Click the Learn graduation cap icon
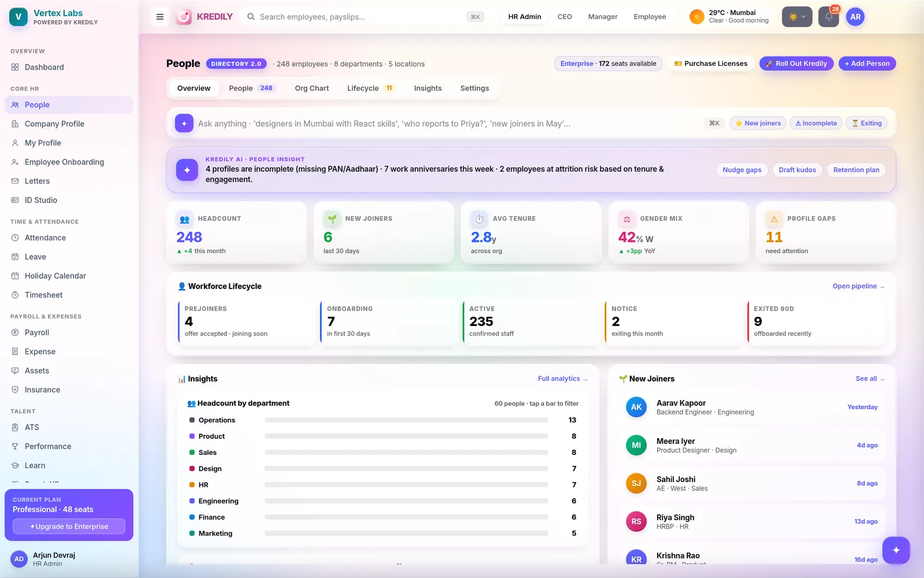Screen dimensions: 924x578 click(x=15, y=465)
